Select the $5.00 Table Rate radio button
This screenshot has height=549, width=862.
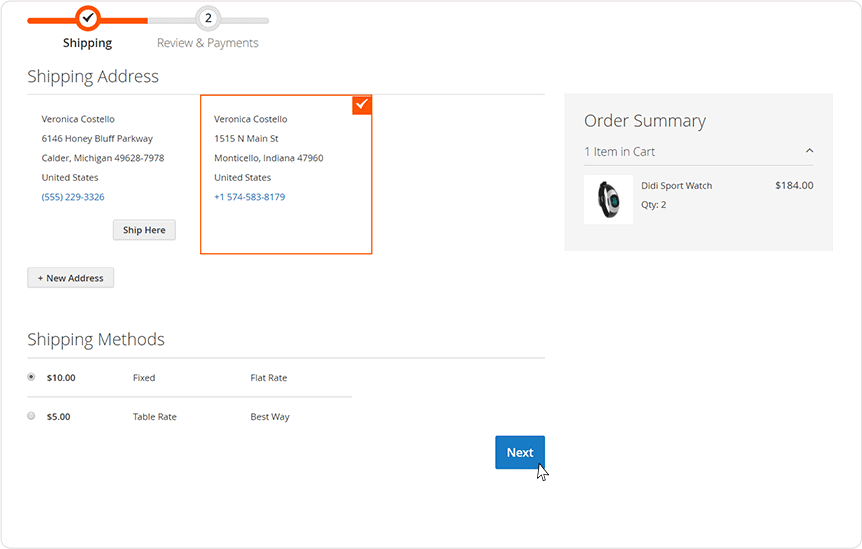tap(31, 415)
